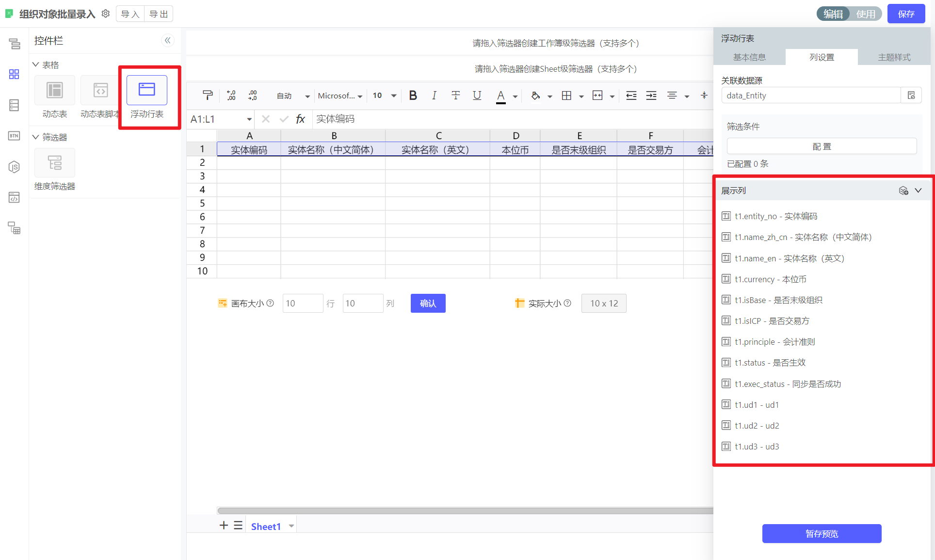The height and width of the screenshot is (560, 935).
Task: Open the font size dropdown
Action: tap(394, 96)
